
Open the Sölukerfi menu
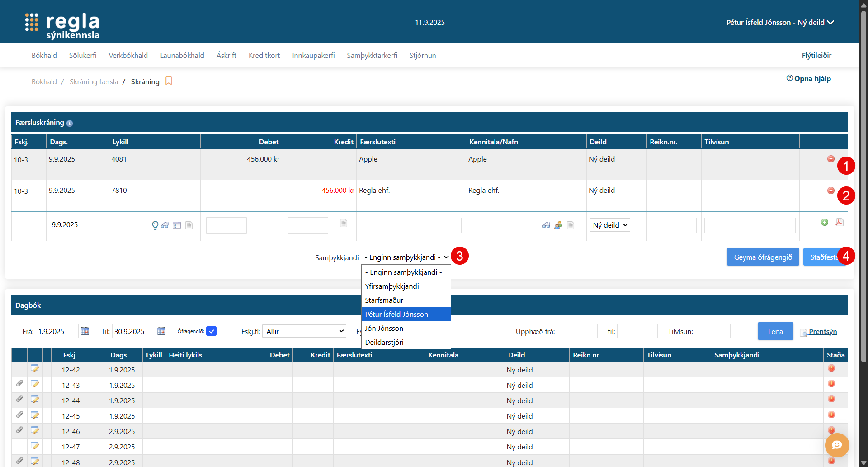click(83, 55)
